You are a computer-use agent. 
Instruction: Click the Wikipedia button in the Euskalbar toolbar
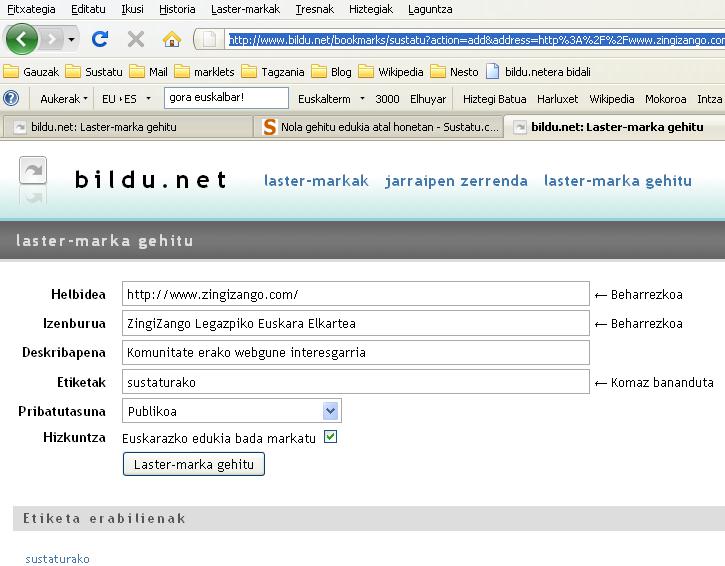(x=611, y=98)
